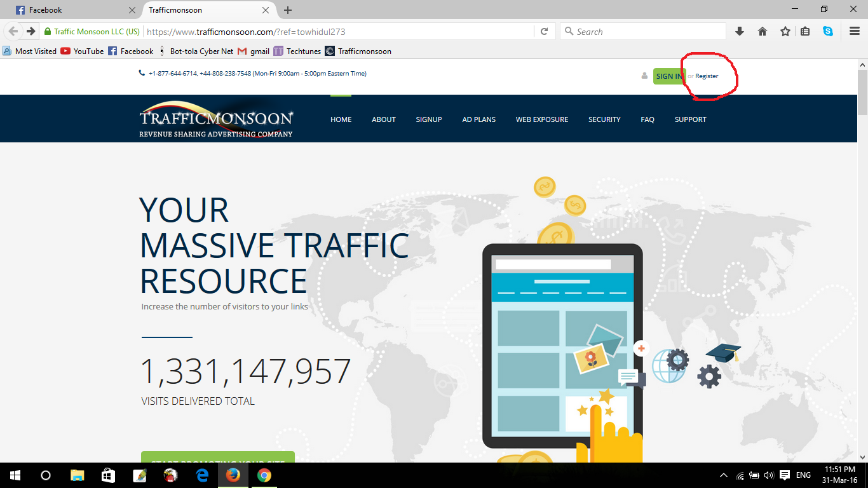Click the Firefox taskbar icon
This screenshot has width=868, height=488.
click(x=233, y=475)
